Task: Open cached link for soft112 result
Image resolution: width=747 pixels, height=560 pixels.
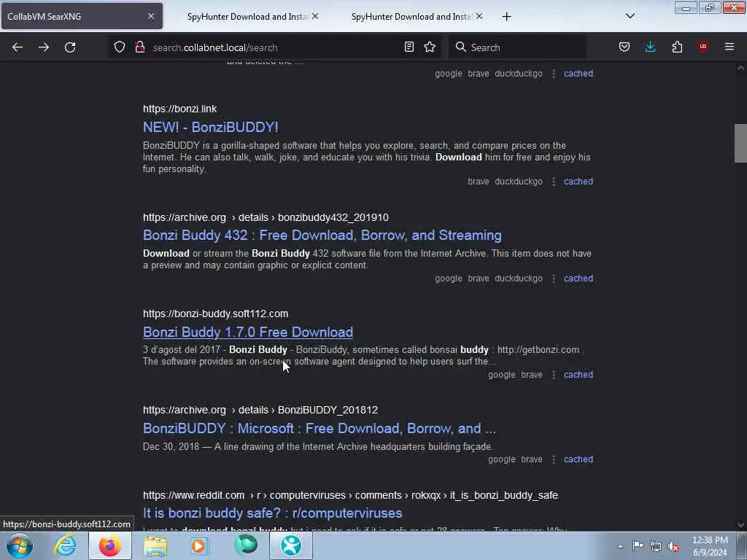Action: click(578, 375)
